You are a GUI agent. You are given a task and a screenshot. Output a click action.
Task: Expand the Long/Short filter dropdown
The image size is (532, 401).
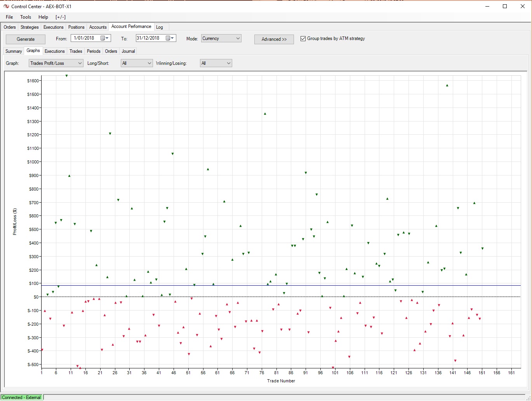coord(137,63)
